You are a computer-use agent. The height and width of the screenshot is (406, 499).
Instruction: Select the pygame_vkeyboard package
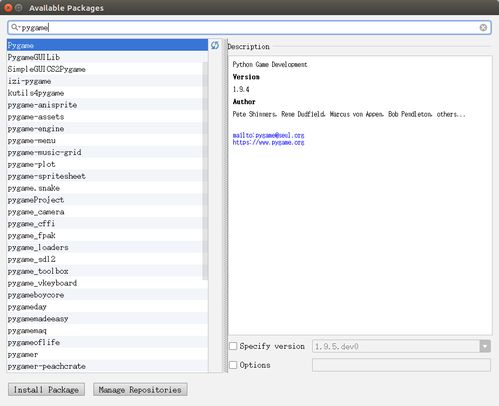tap(107, 283)
